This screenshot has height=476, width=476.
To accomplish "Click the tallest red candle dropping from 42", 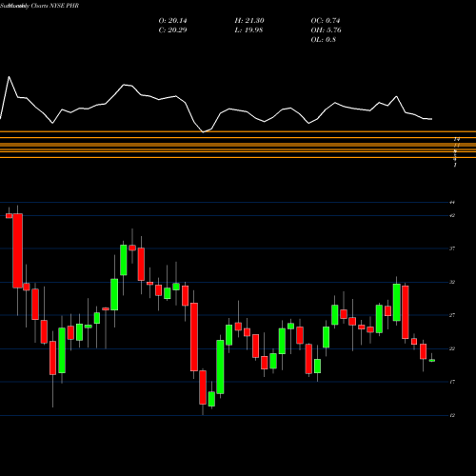I will 18,250.
